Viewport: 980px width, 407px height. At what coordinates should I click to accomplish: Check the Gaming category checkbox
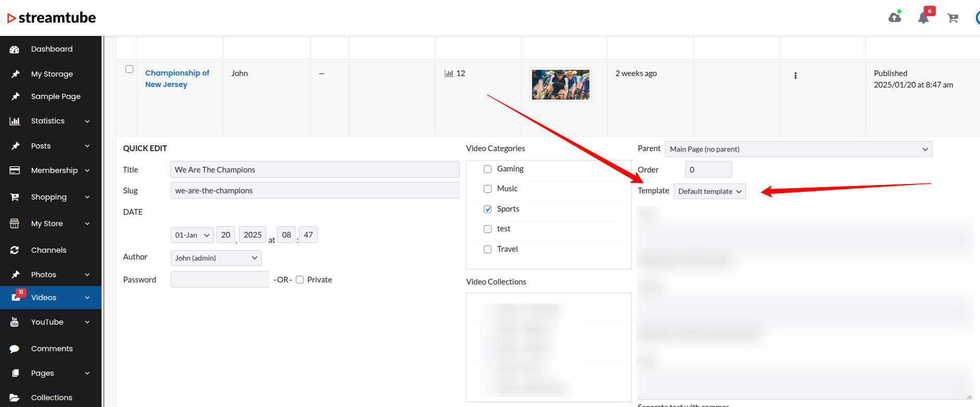point(487,169)
